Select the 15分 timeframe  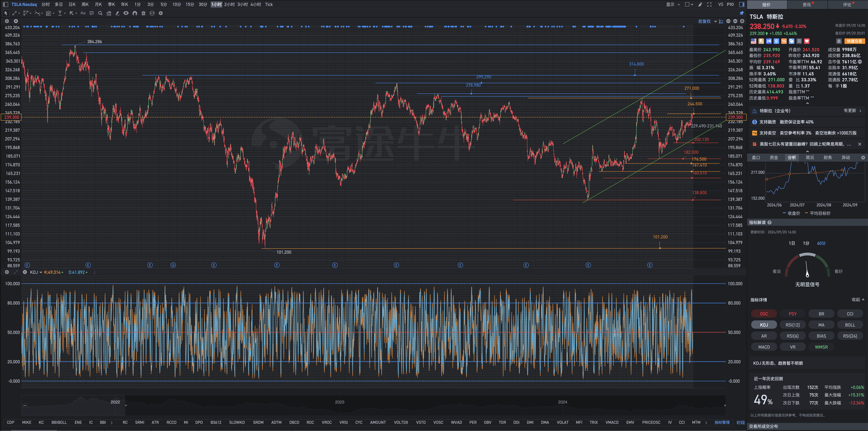[x=190, y=4]
